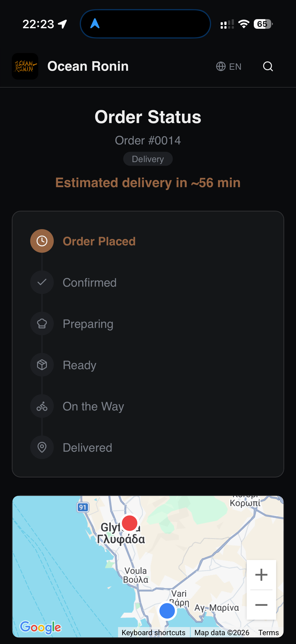
Task: Click the Ocean Ronin title text
Action: (88, 66)
